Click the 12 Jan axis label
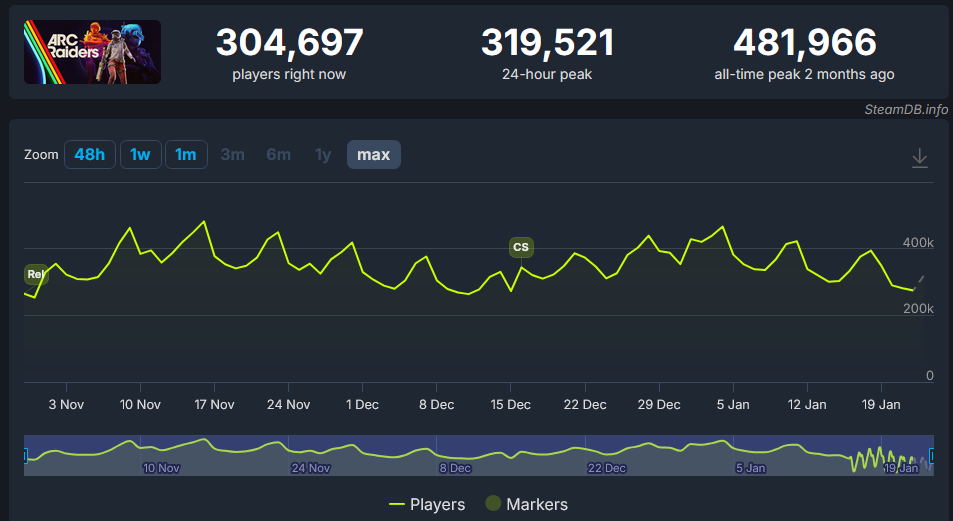Image resolution: width=953 pixels, height=521 pixels. pos(807,404)
